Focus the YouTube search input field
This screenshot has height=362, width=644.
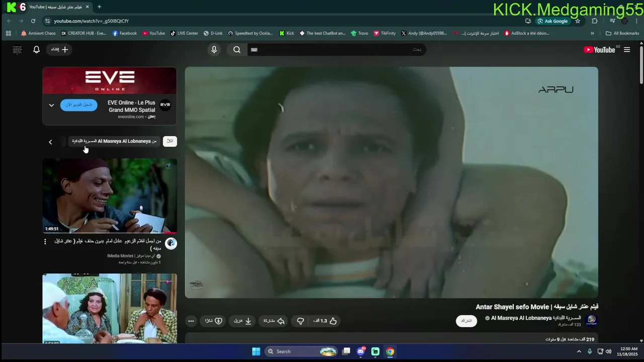tap(336, 49)
